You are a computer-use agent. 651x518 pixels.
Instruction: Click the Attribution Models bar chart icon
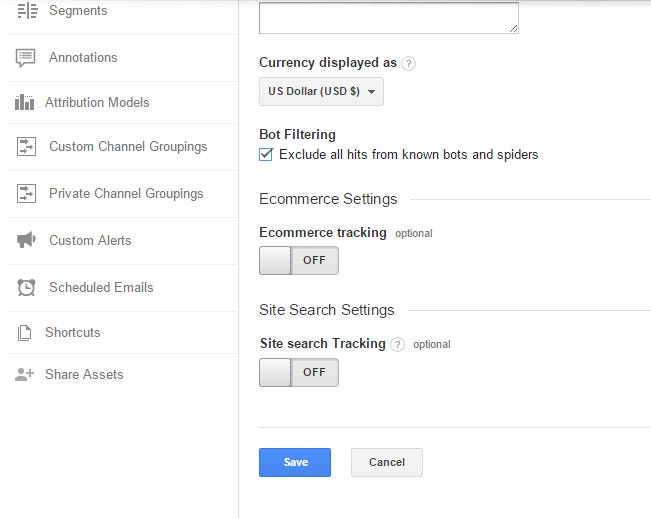pyautogui.click(x=25, y=102)
